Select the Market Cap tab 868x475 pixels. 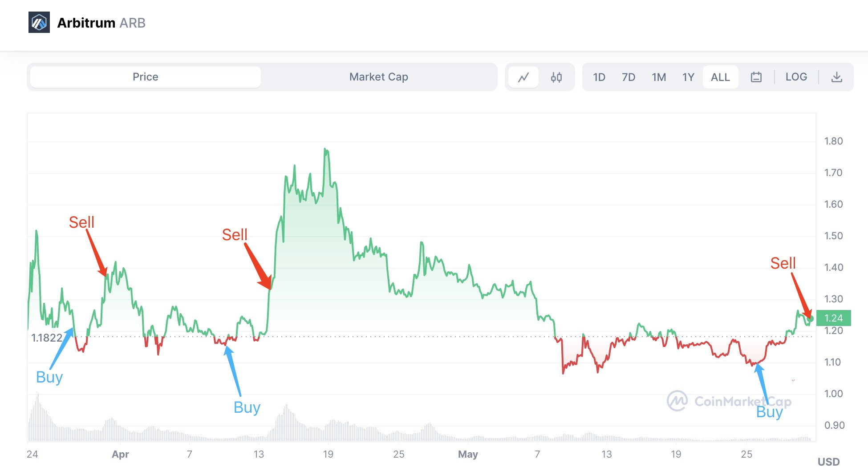378,77
